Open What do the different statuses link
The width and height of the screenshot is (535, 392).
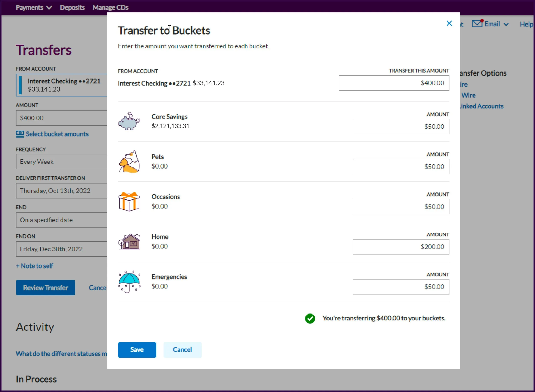tap(61, 354)
